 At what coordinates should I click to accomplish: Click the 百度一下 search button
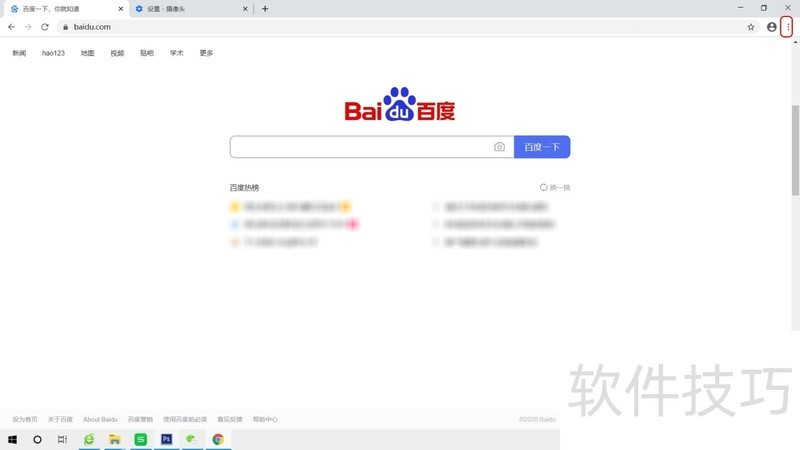coord(542,147)
